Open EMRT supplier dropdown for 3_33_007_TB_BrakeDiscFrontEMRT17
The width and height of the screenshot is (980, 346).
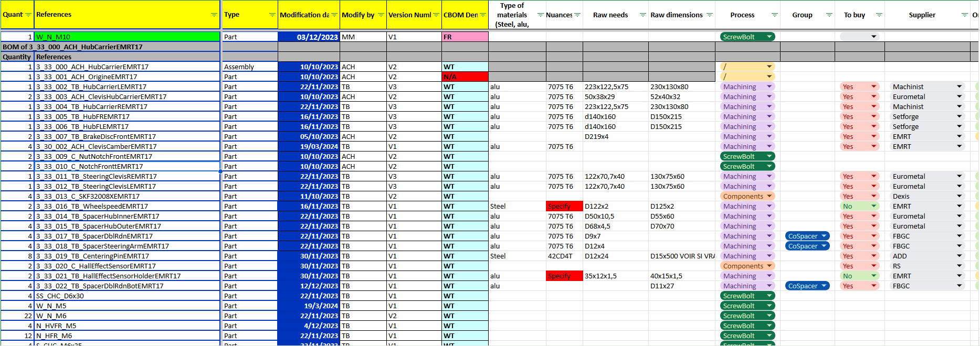pos(959,136)
